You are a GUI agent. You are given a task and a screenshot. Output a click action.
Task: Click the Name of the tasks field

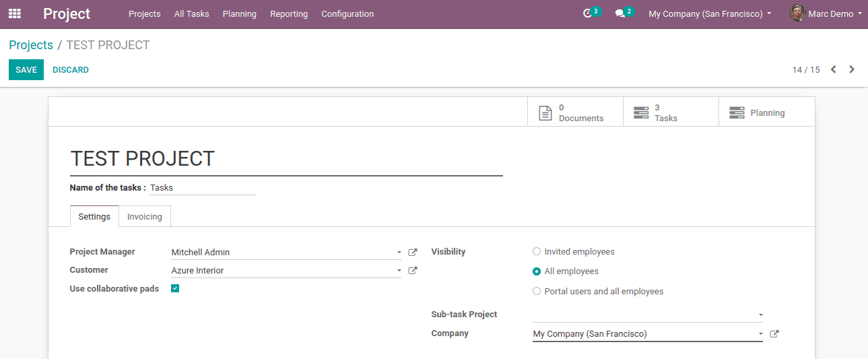pos(202,188)
